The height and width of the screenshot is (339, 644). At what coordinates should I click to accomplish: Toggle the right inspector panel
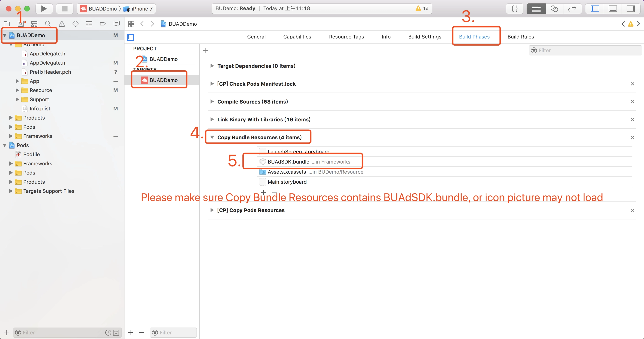click(x=631, y=8)
